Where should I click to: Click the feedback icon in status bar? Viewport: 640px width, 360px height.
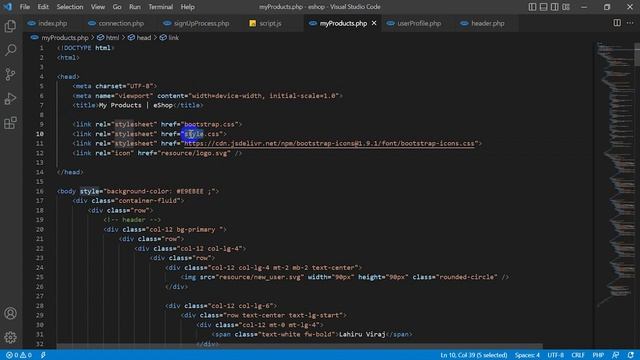tap(616, 355)
